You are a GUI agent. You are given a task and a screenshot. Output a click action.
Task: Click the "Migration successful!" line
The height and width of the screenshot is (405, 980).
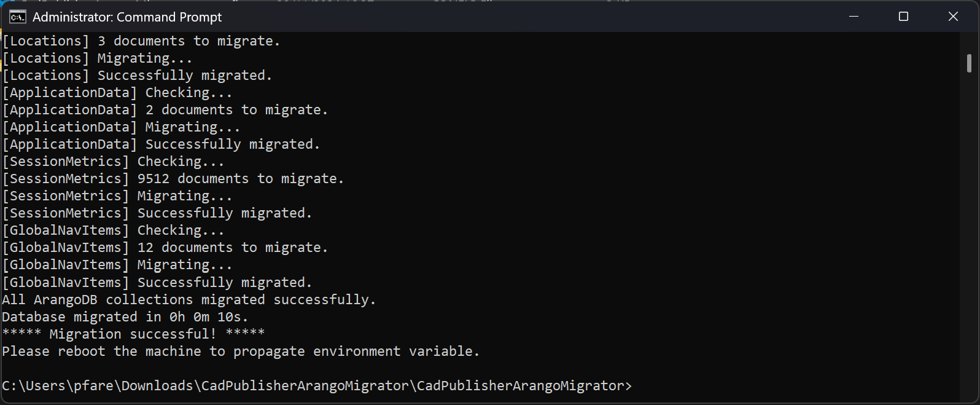[133, 334]
